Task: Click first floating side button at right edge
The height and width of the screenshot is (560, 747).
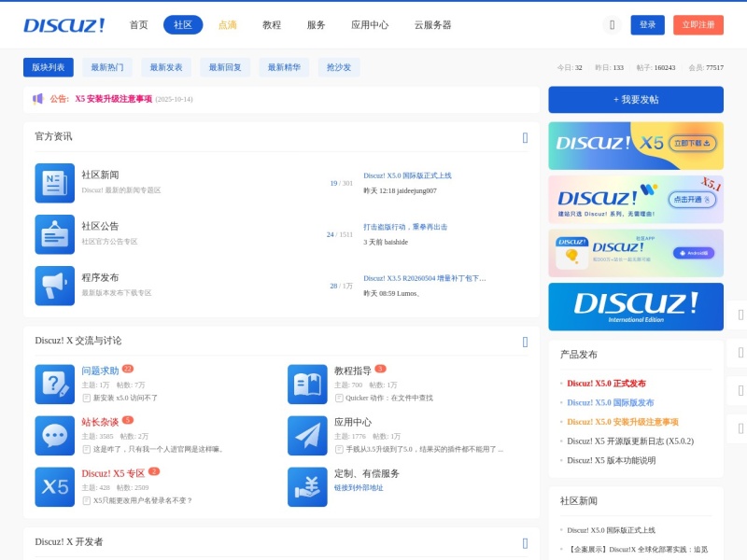Action: [x=740, y=315]
